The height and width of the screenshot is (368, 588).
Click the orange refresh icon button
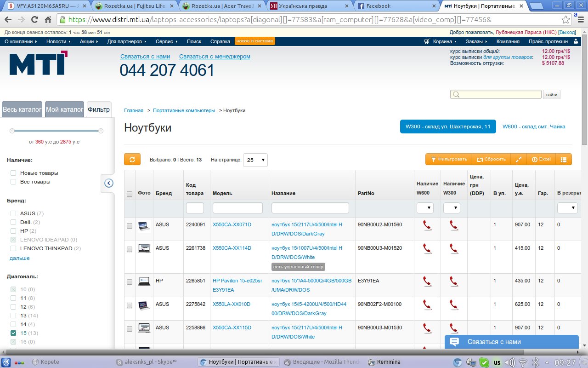tap(132, 159)
